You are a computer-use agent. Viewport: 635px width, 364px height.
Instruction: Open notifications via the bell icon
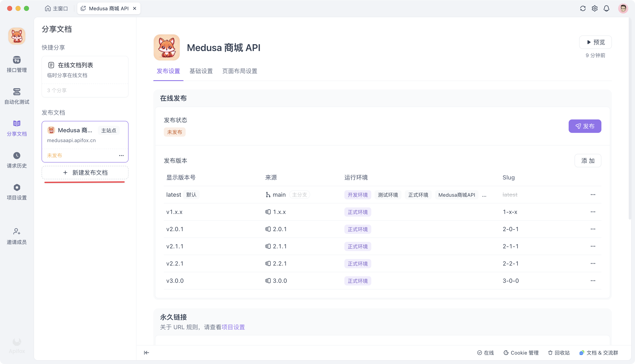point(607,8)
